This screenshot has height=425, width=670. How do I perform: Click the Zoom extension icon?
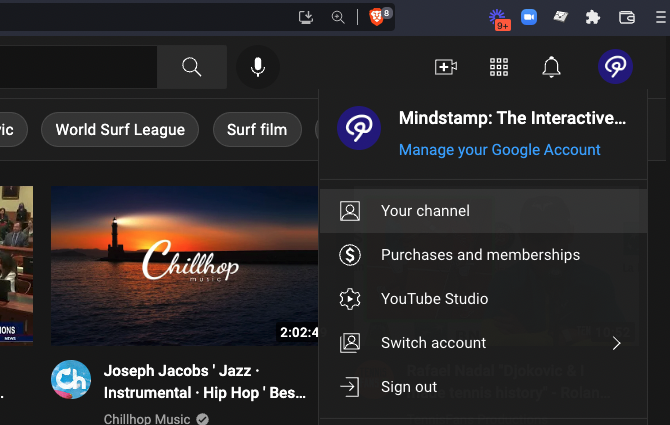[x=529, y=17]
